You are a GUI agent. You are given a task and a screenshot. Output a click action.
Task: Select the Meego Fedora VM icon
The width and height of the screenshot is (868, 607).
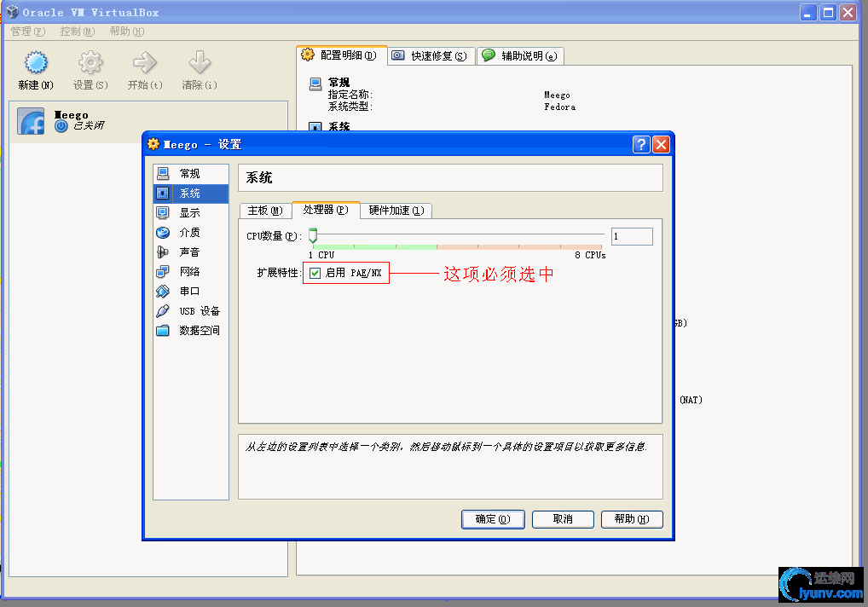[x=31, y=121]
